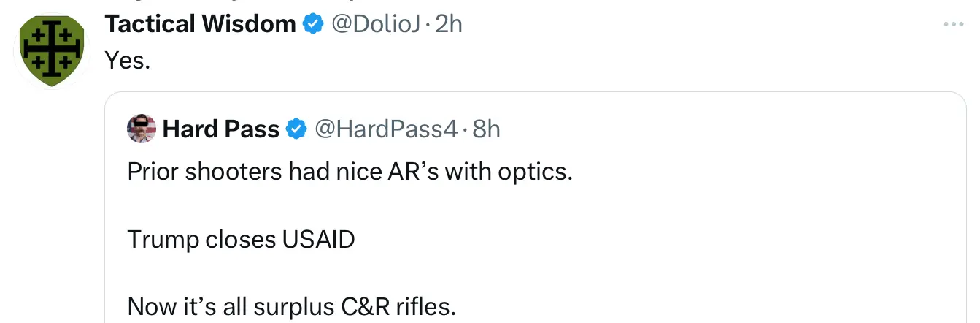The image size is (980, 323).
Task: Click the "Trump closes USAID" line
Action: (x=241, y=240)
